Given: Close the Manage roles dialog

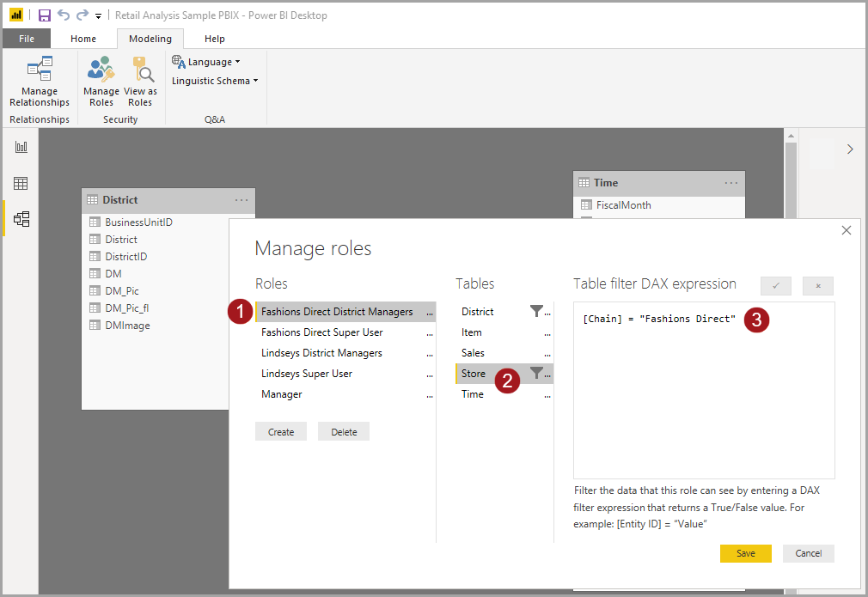Looking at the screenshot, I should click(x=847, y=230).
